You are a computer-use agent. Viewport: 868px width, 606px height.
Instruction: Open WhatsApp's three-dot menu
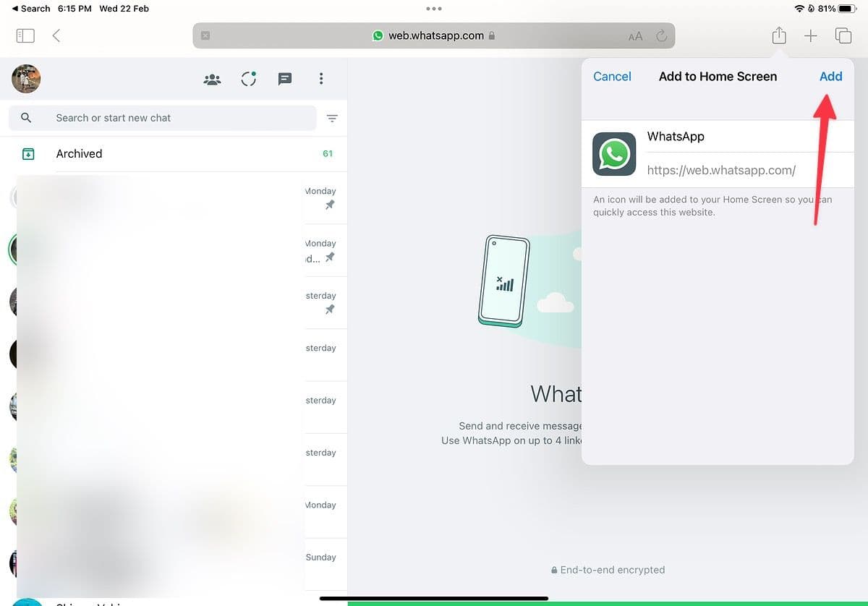321,79
